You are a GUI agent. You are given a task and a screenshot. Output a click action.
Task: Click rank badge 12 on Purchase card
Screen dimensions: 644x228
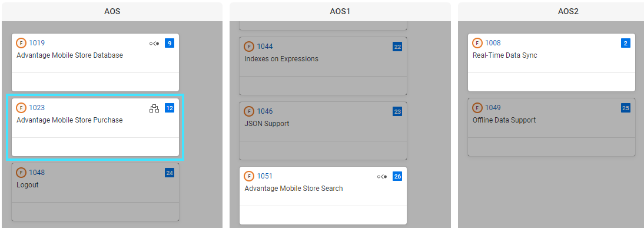click(170, 108)
